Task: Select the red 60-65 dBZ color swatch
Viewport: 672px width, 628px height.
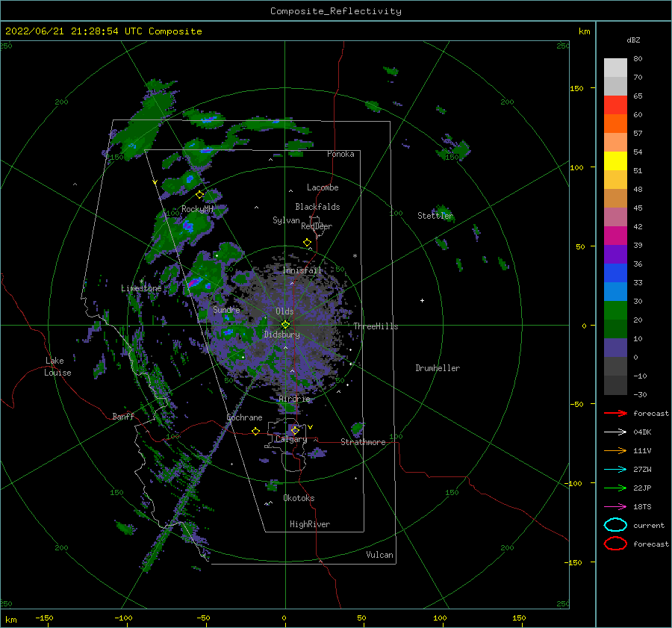Action: pyautogui.click(x=615, y=105)
